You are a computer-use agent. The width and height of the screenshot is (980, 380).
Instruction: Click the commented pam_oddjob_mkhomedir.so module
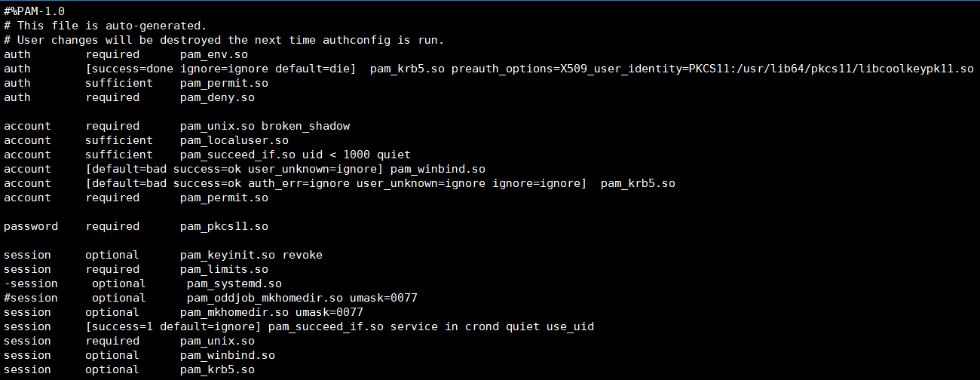pos(265,298)
